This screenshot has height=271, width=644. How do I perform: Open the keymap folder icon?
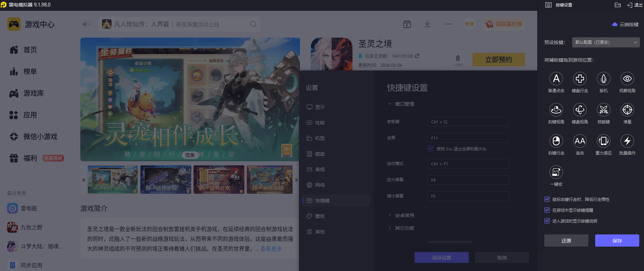618,5
